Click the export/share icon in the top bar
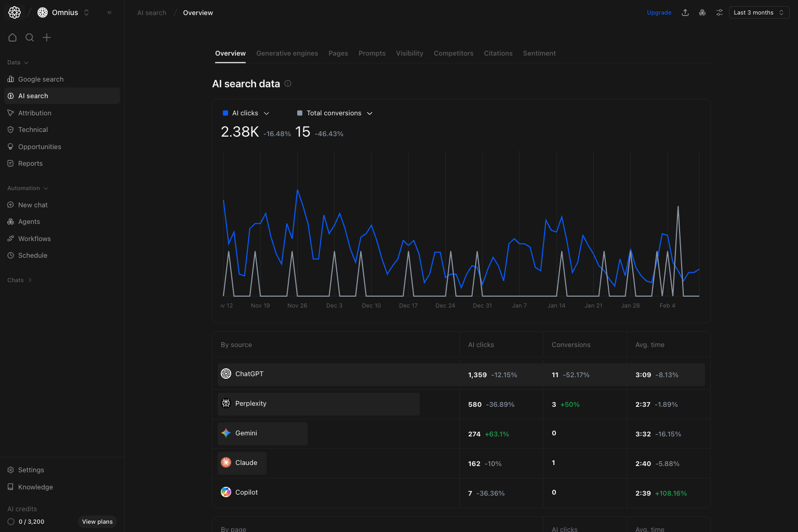 click(685, 12)
